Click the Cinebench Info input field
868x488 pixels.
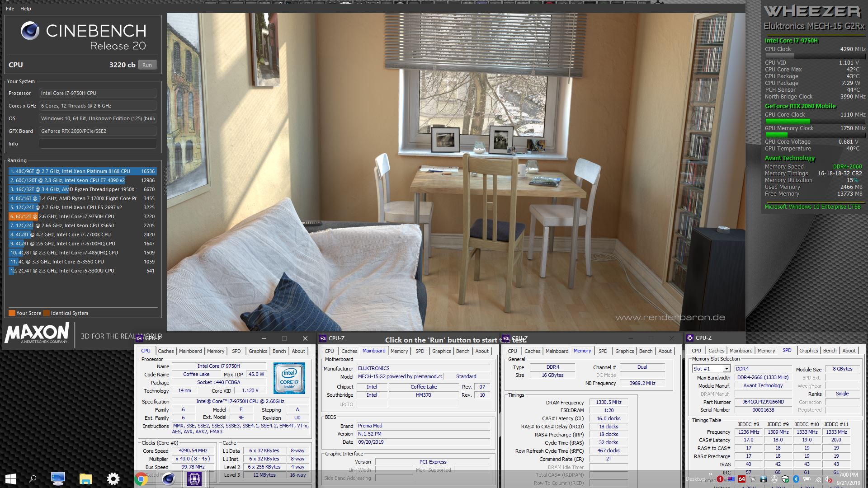(98, 144)
